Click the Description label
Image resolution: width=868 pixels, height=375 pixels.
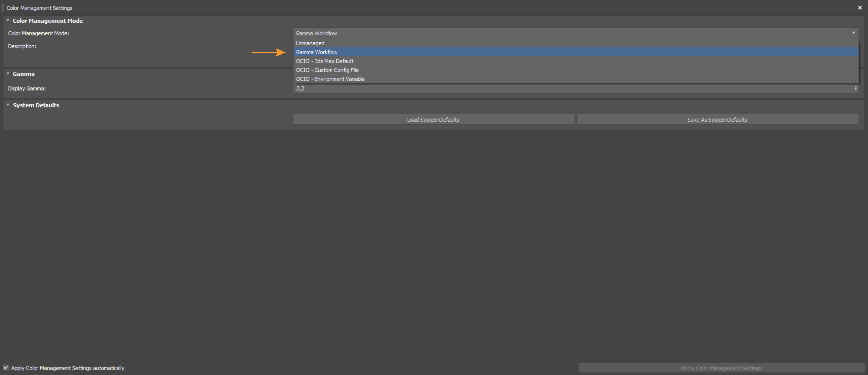coord(22,46)
